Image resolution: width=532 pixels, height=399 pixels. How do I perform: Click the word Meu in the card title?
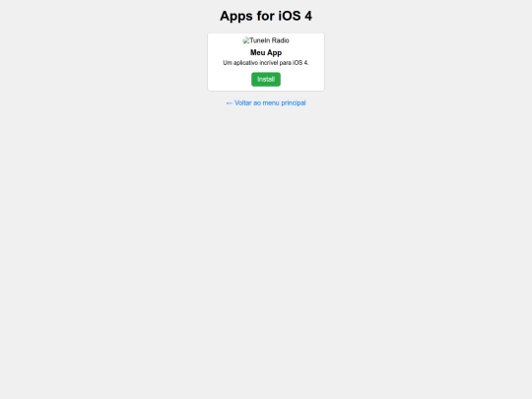[258, 52]
